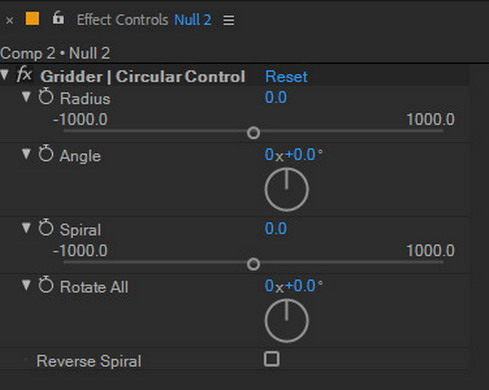Collapse the Rotate All property triangle
This screenshot has width=489, height=390.
pyautogui.click(x=26, y=285)
